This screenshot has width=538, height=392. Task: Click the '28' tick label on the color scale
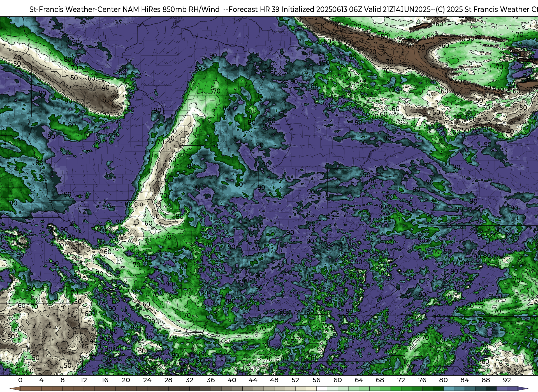click(168, 380)
